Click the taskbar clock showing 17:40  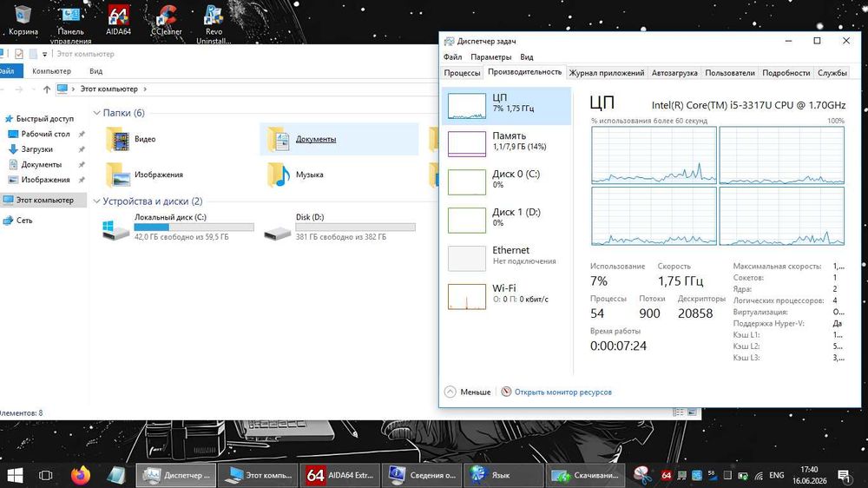809,475
